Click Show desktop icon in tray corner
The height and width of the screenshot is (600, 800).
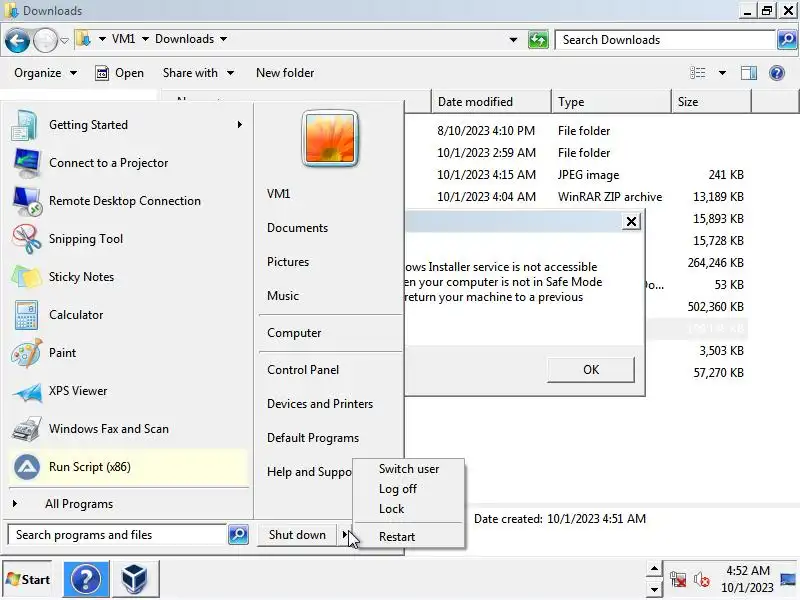(x=788, y=579)
